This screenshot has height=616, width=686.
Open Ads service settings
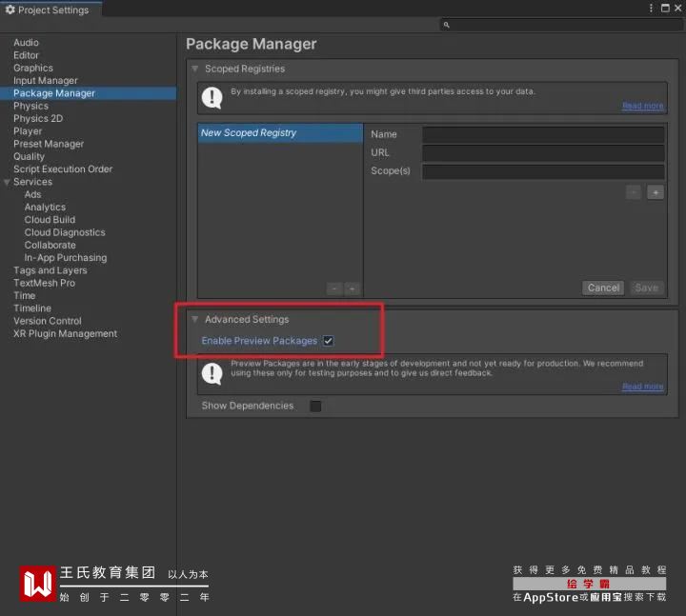[32, 194]
